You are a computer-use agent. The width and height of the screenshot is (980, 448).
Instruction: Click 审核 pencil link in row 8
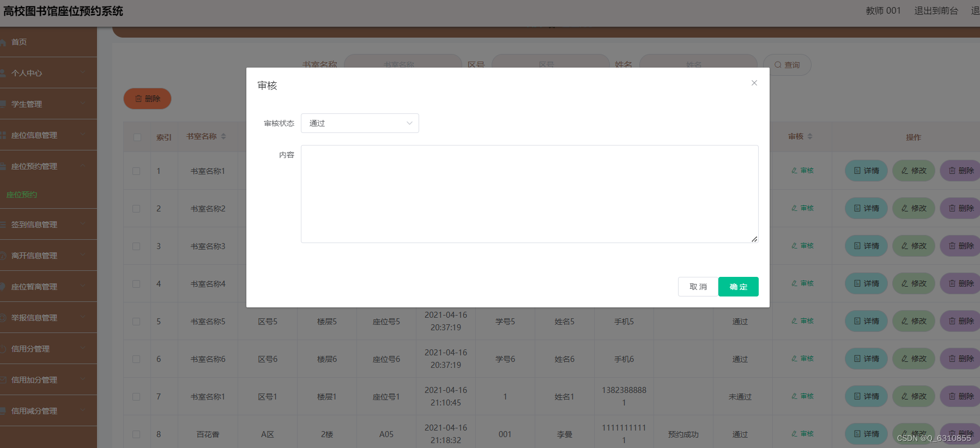pos(802,434)
